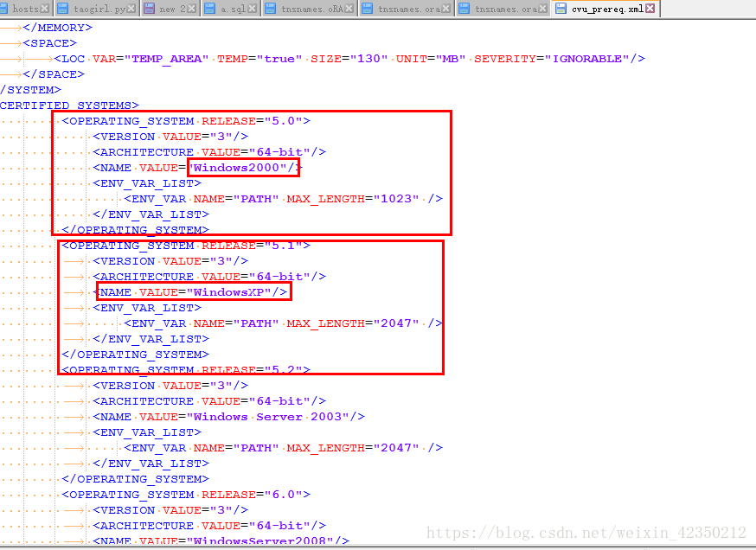Click the save-state icon on taogirl.py tab
756x550 pixels.
pyautogui.click(x=62, y=9)
